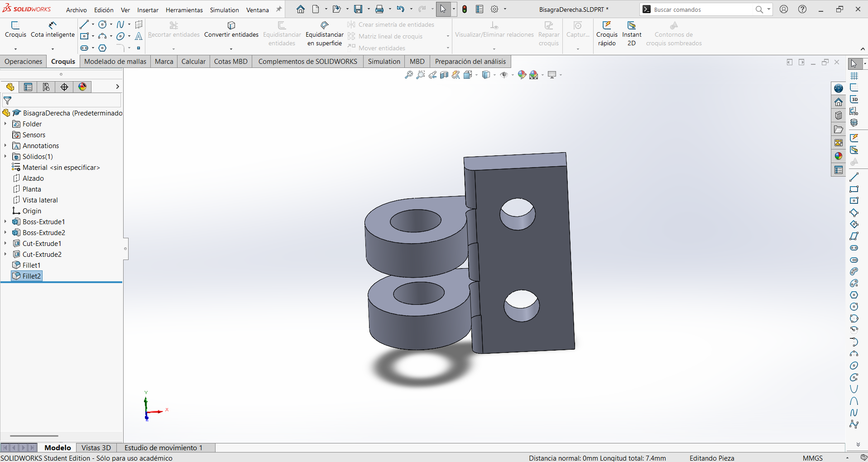Open the line tool dropdown arrow
This screenshot has height=462, width=868.
coord(93,24)
